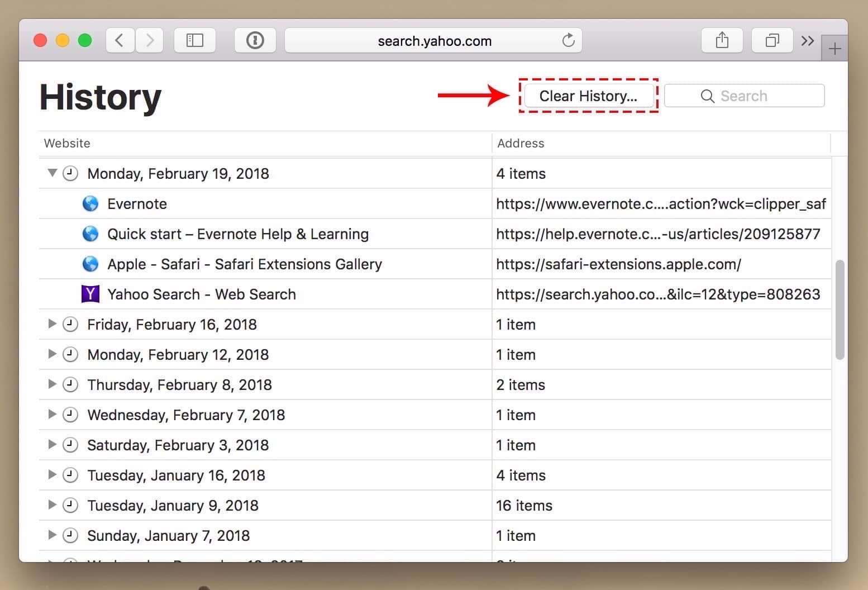Sort by the Website column header

[265, 143]
